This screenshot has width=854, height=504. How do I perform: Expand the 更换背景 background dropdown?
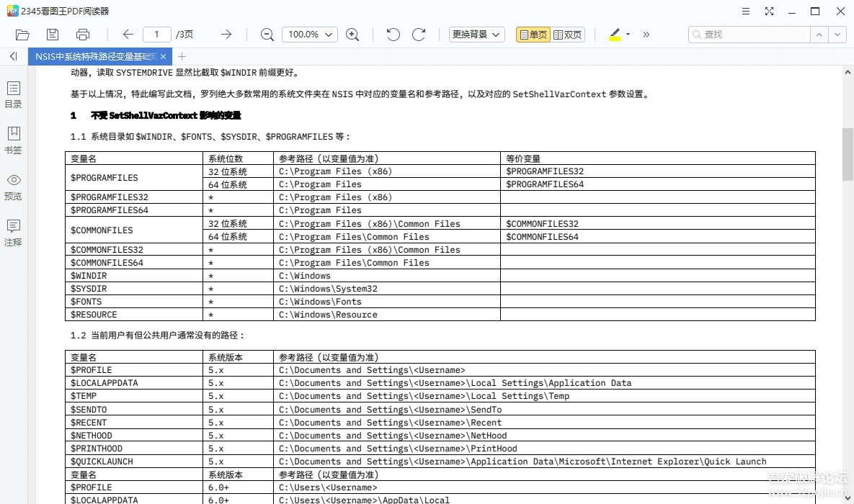[x=476, y=35]
